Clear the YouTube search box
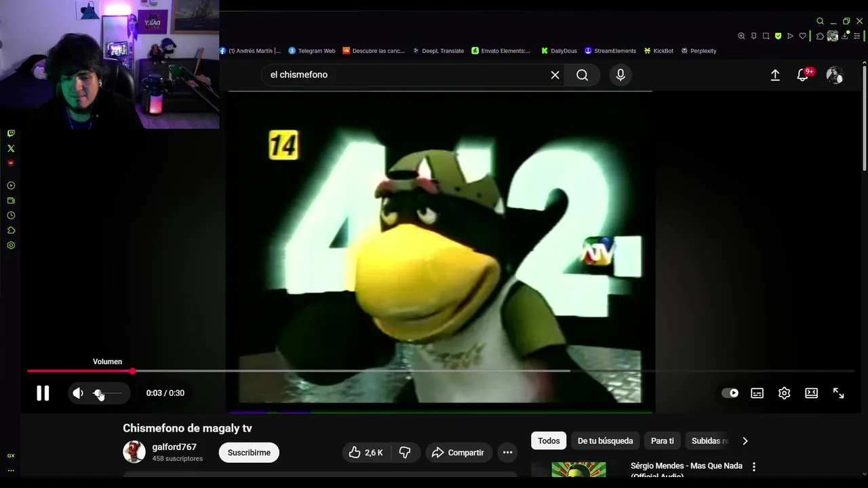868x488 pixels. 555,75
